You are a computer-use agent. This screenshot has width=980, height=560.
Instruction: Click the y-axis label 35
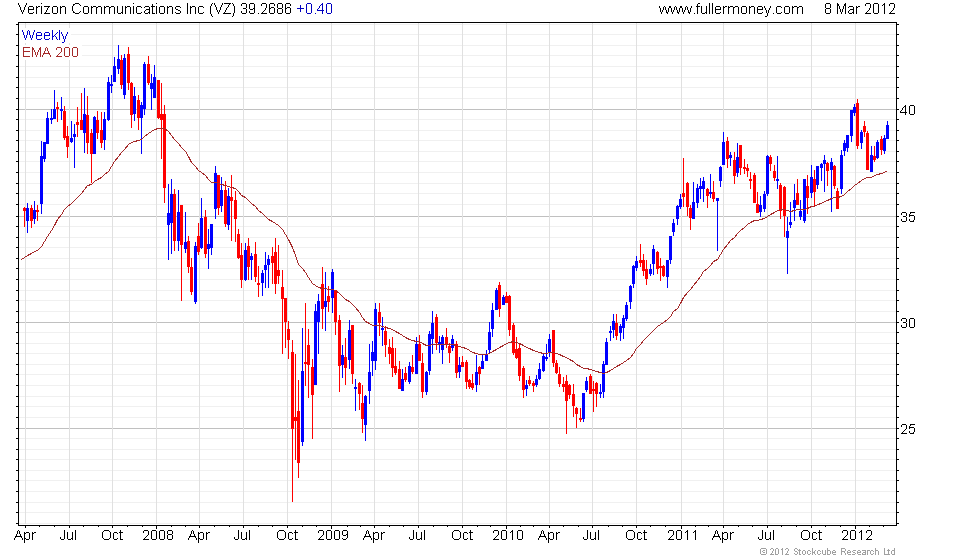tap(908, 218)
